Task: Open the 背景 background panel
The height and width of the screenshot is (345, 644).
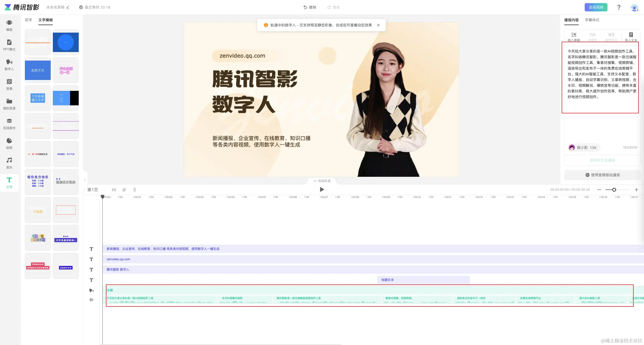Action: [x=9, y=85]
